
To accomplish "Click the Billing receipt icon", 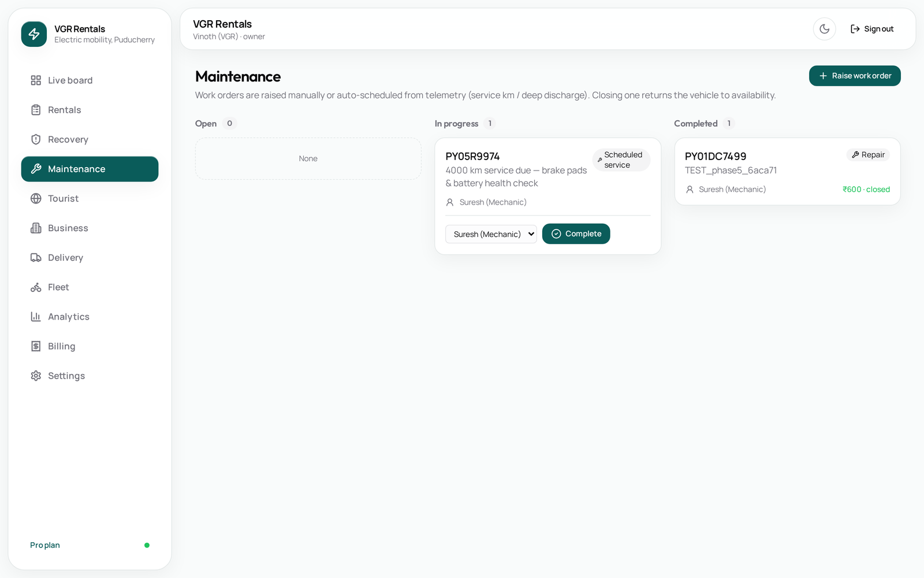I will (36, 346).
